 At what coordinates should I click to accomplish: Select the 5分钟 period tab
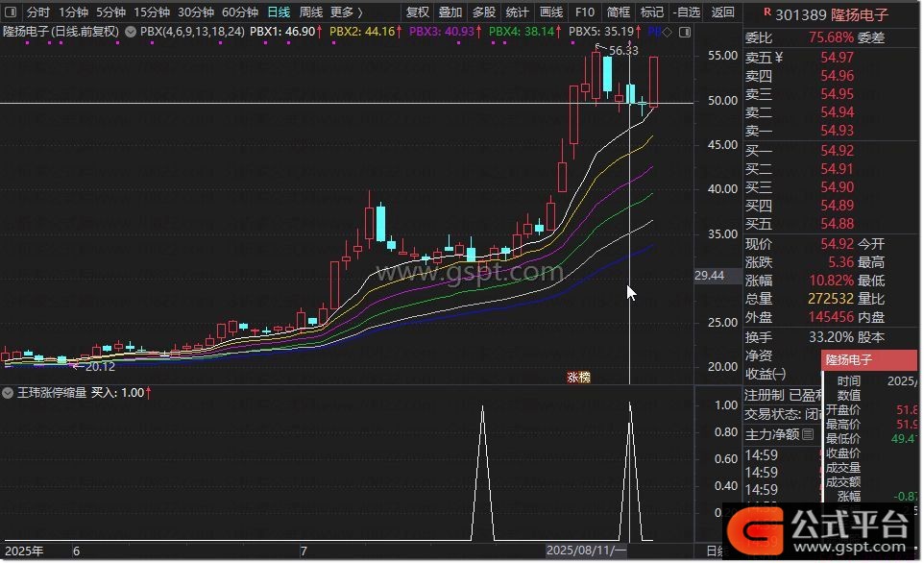(x=110, y=12)
